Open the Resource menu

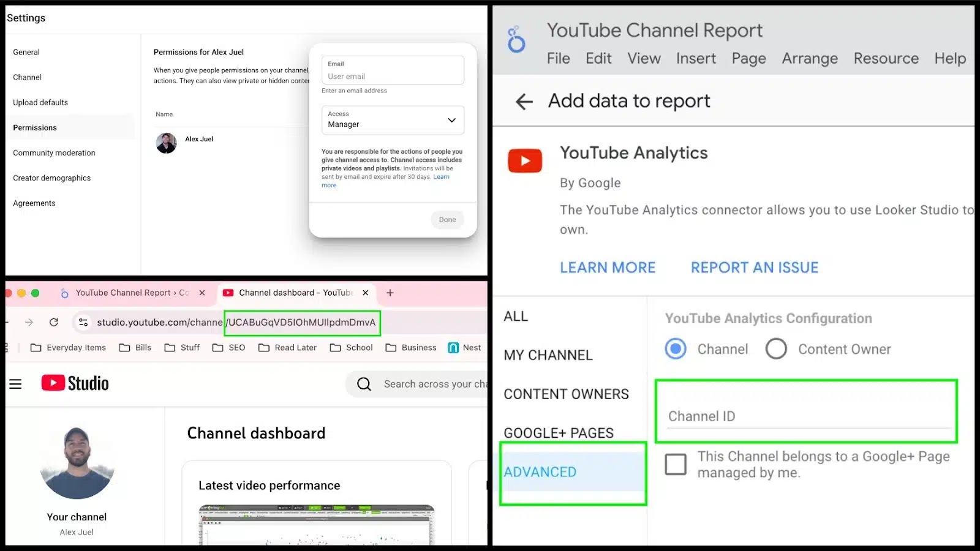(886, 58)
